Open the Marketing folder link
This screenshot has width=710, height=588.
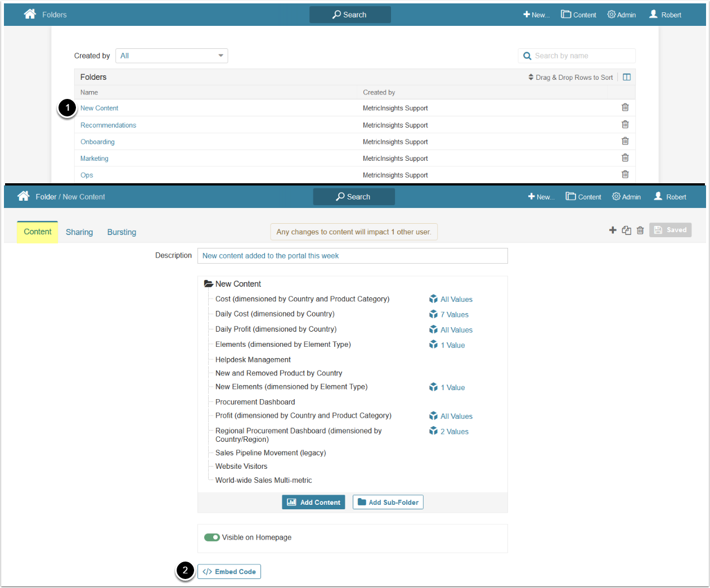point(95,159)
